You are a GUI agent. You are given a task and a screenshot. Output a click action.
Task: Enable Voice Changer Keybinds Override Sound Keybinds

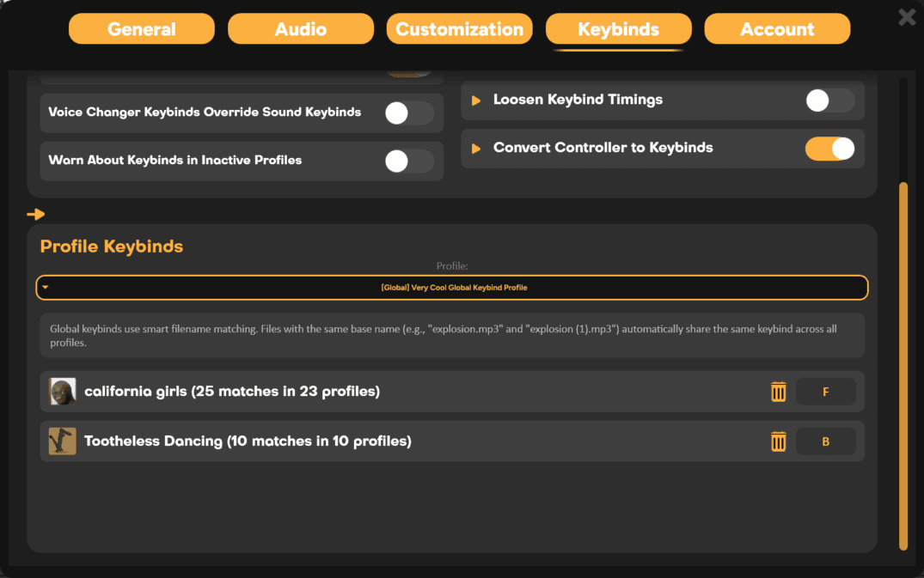[x=408, y=113]
